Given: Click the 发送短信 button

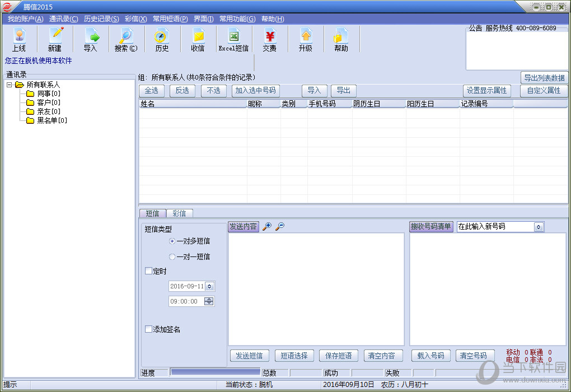Looking at the screenshot, I should 249,356.
